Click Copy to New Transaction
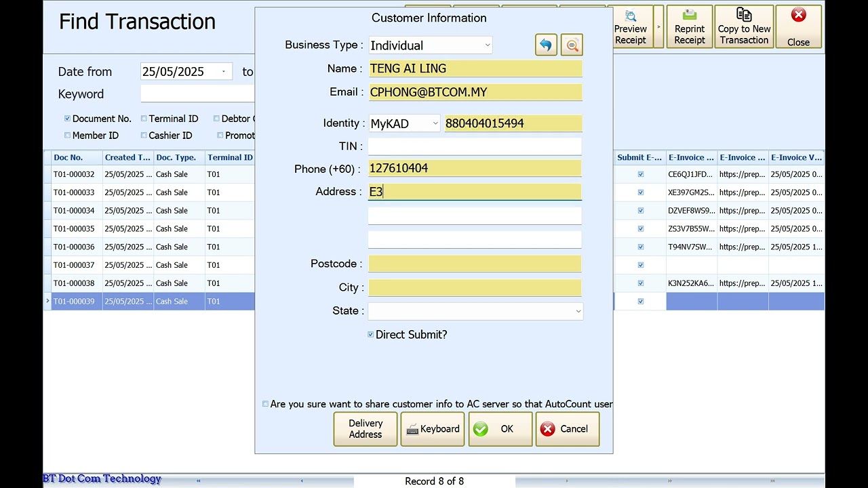This screenshot has width=868, height=488. [x=744, y=27]
